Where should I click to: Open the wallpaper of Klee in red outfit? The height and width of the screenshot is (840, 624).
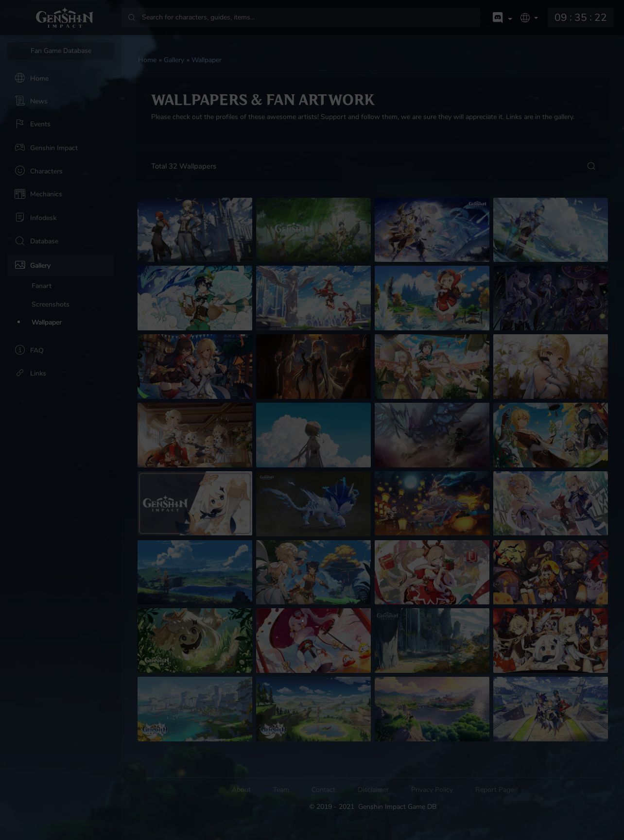pos(432,298)
